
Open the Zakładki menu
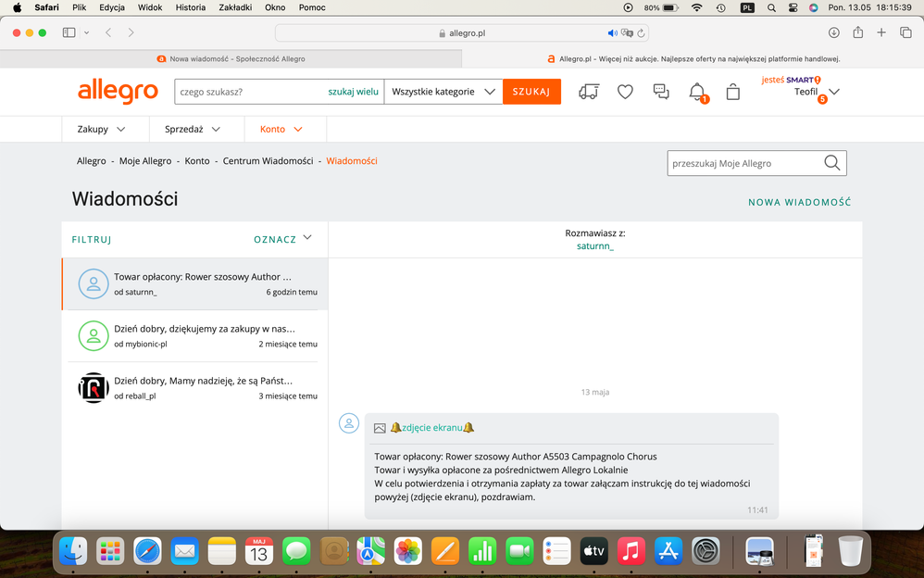(235, 7)
